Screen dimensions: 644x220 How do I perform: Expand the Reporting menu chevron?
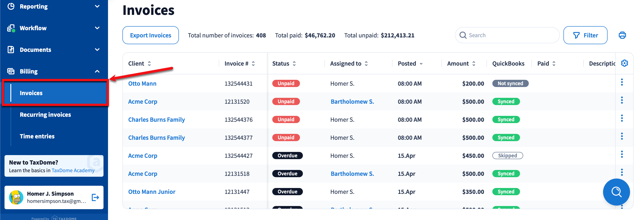(x=97, y=6)
